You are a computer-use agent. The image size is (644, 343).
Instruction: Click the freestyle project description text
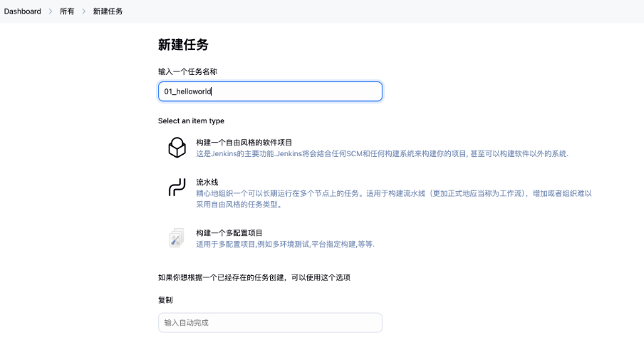pyautogui.click(x=382, y=154)
